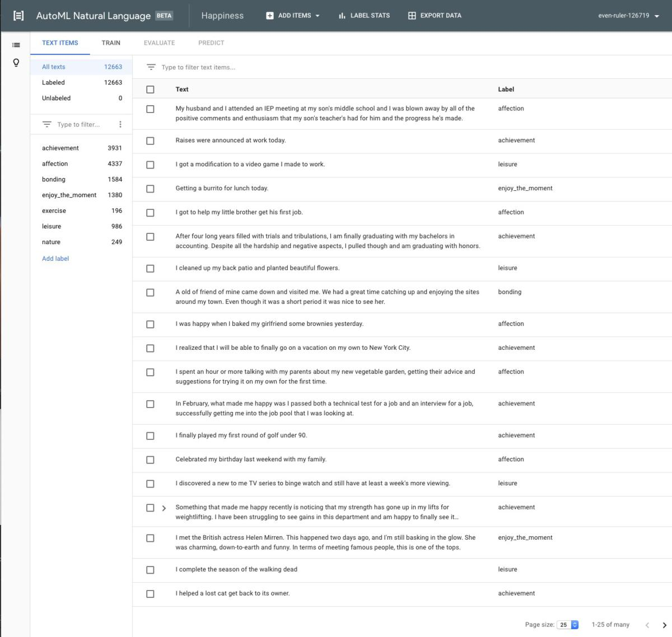Expand the weightlifting strength text row

tap(164, 508)
